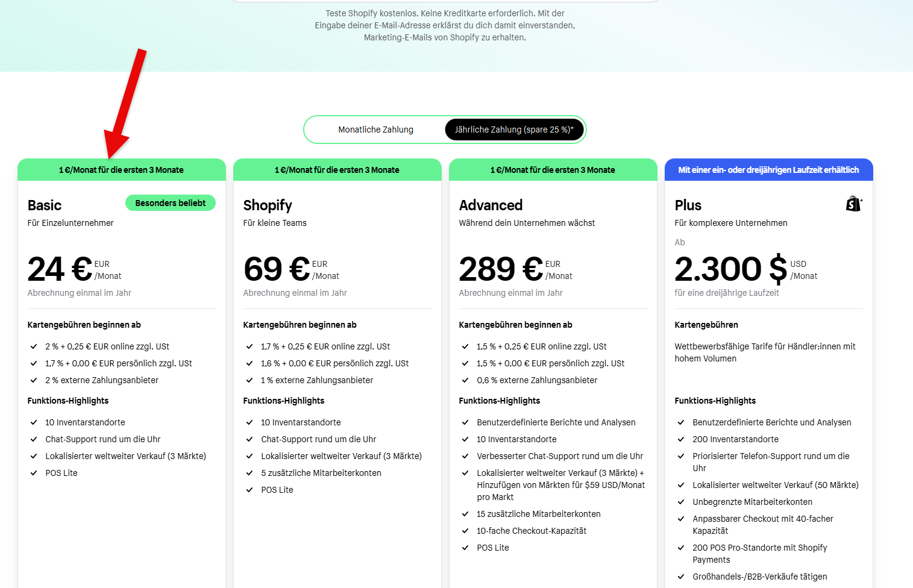Switch to Jährliche Zahlung (spare 25 %)
Viewport: 913px width, 588px height.
coord(514,130)
